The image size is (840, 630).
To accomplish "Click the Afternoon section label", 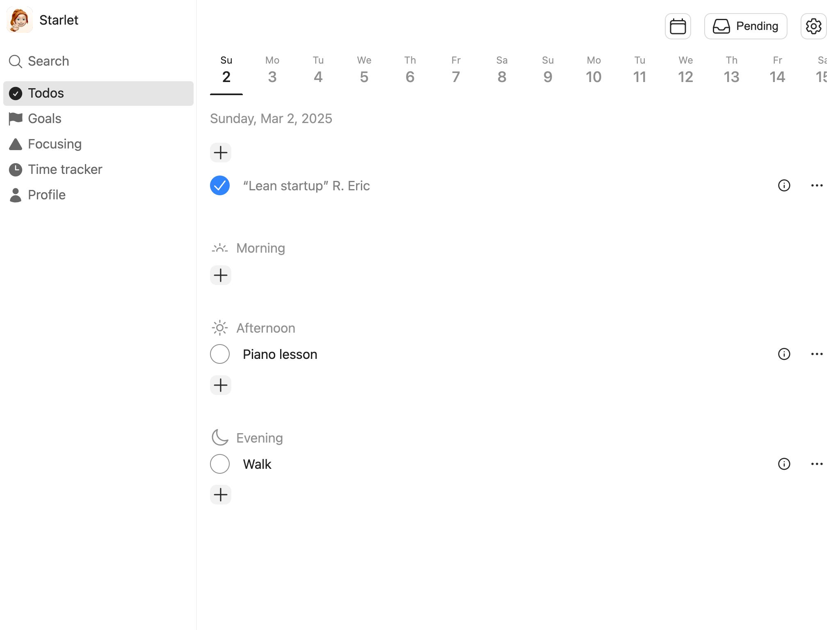I will (x=266, y=328).
